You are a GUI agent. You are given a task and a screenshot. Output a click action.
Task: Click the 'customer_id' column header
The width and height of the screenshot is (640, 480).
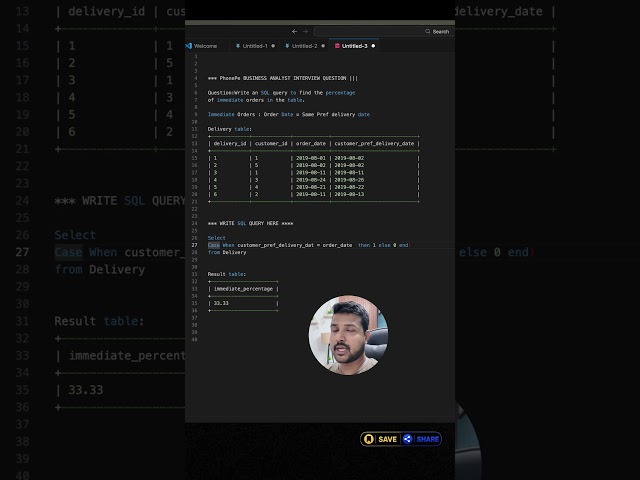point(271,143)
